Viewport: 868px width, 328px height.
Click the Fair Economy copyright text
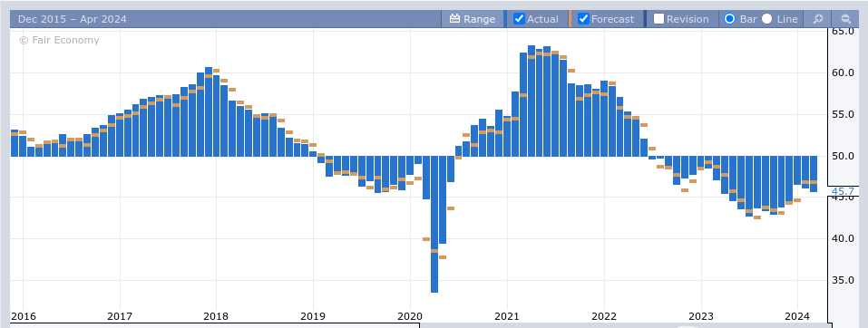[59, 40]
